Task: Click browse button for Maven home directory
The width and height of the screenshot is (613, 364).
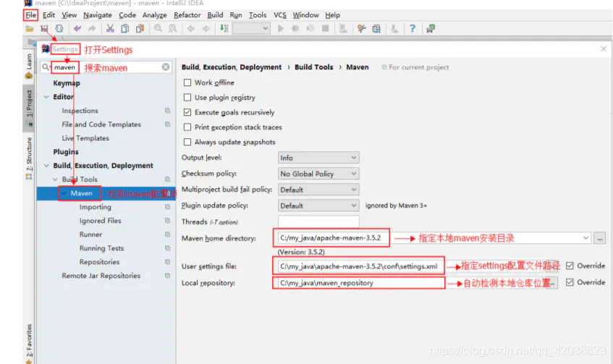Action: (600, 237)
